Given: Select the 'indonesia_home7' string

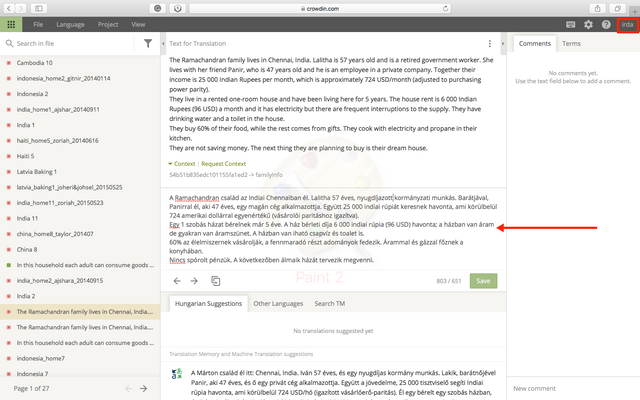Looking at the screenshot, I should pyautogui.click(x=40, y=358).
